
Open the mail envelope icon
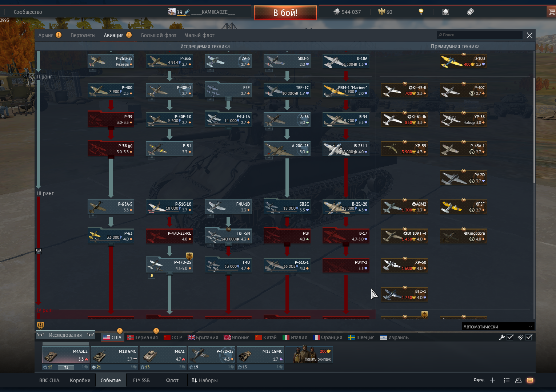(x=530, y=380)
